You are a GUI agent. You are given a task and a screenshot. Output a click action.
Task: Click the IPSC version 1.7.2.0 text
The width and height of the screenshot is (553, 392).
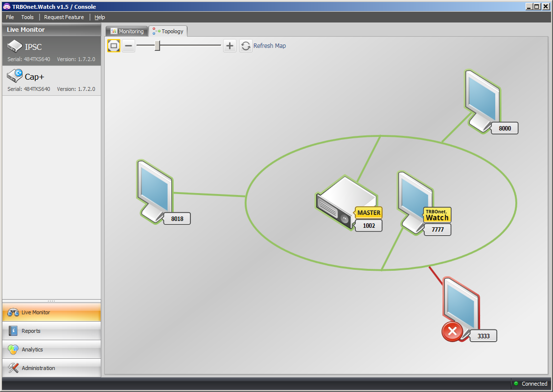[x=76, y=59]
